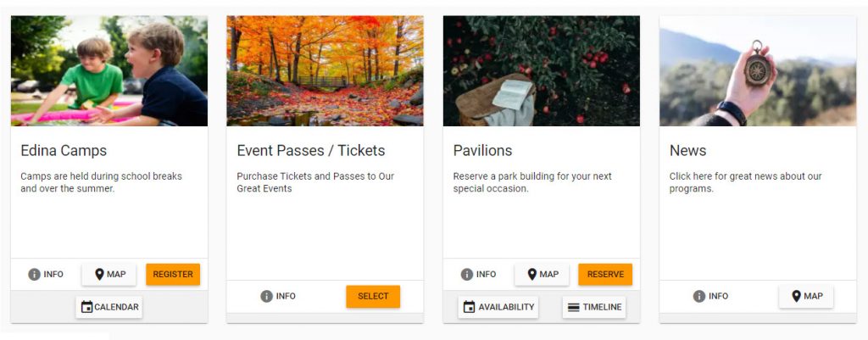Screen dimensions: 868x340
Task: Open the Pavilions card title
Action: (482, 151)
